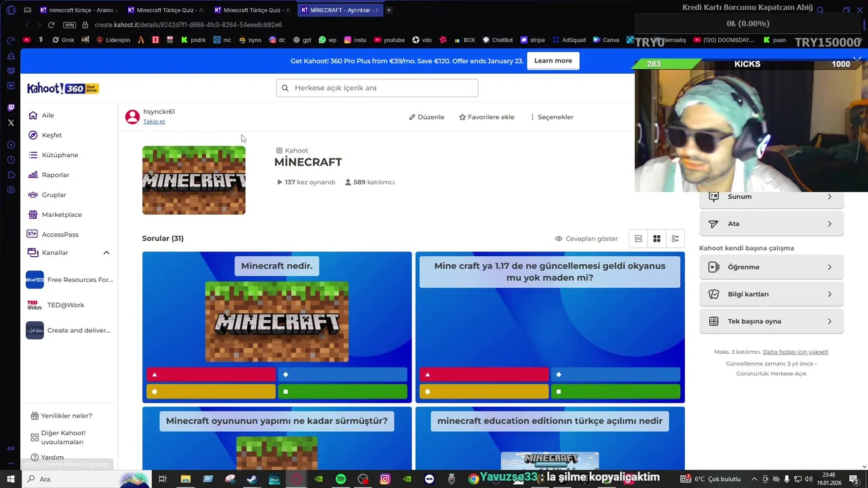Open the insta bookmark
Image resolution: width=868 pixels, height=488 pixels.
(355, 40)
